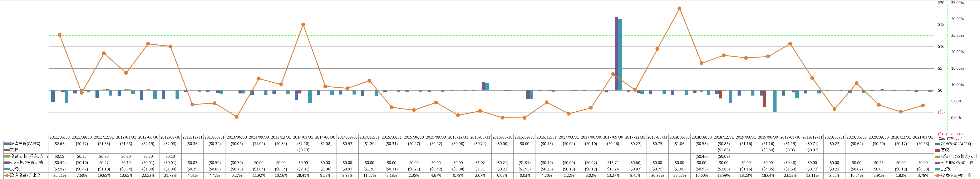Select その他の投資活動 row header in data table
The width and height of the screenshot is (980, 179).
(25, 163)
